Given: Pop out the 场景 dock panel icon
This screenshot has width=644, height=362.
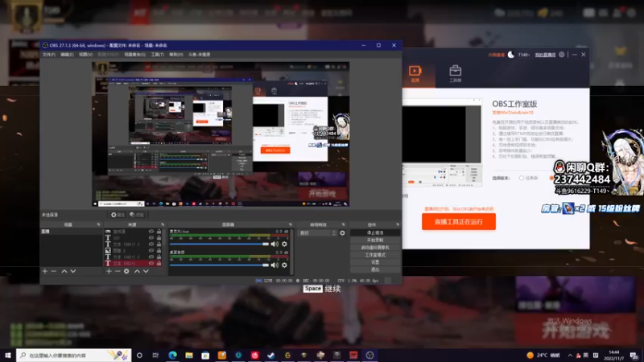Looking at the screenshot, I should (98, 224).
